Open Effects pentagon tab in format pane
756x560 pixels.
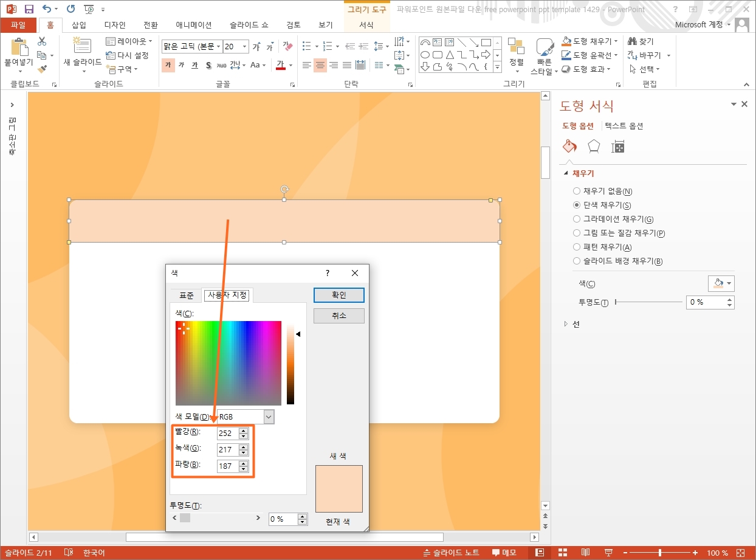(x=594, y=147)
